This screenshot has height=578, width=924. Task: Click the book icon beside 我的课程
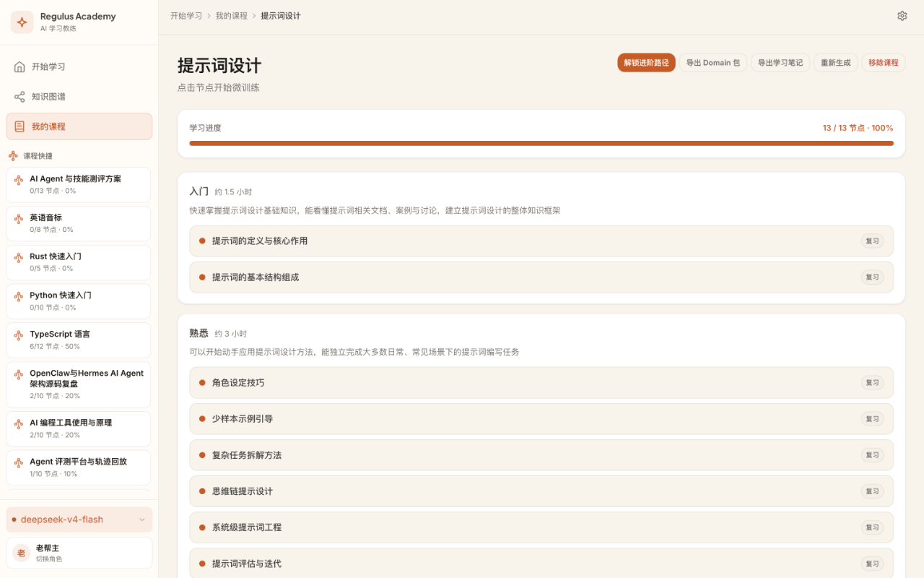click(x=19, y=126)
